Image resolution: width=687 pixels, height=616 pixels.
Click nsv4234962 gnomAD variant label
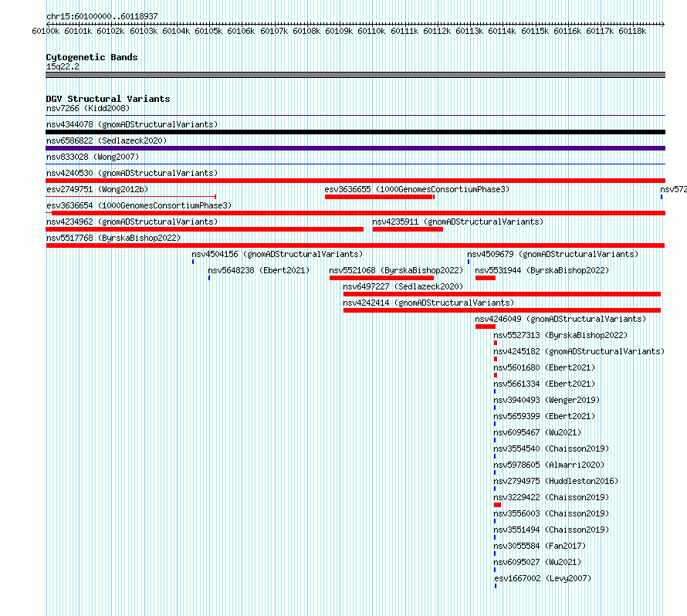point(132,222)
